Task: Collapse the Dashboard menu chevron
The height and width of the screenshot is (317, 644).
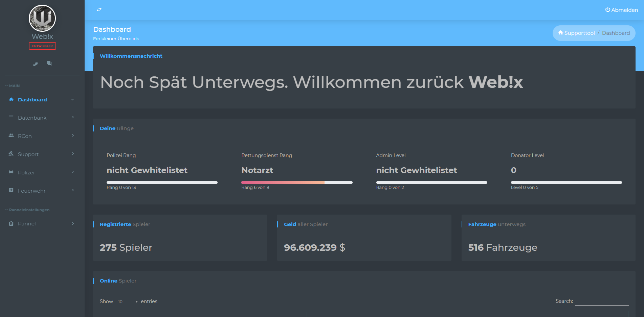Action: pyautogui.click(x=72, y=100)
